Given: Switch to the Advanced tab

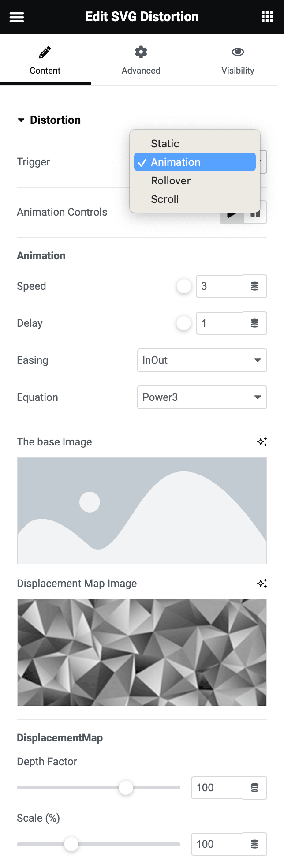Looking at the screenshot, I should [x=141, y=61].
